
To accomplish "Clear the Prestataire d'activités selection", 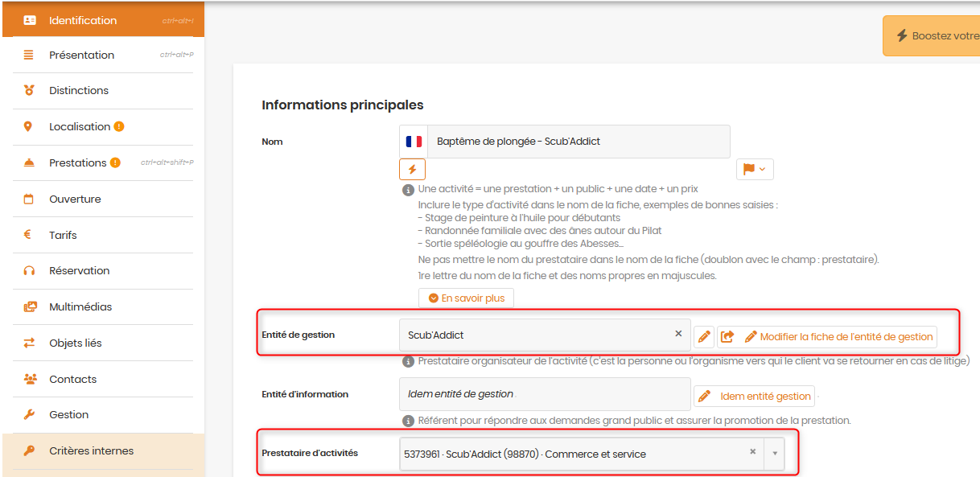I will [753, 452].
